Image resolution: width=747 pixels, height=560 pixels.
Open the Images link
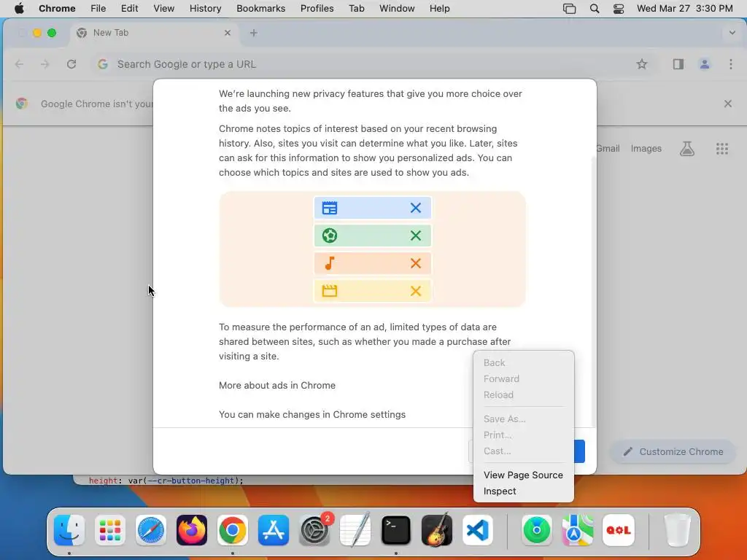(646, 149)
